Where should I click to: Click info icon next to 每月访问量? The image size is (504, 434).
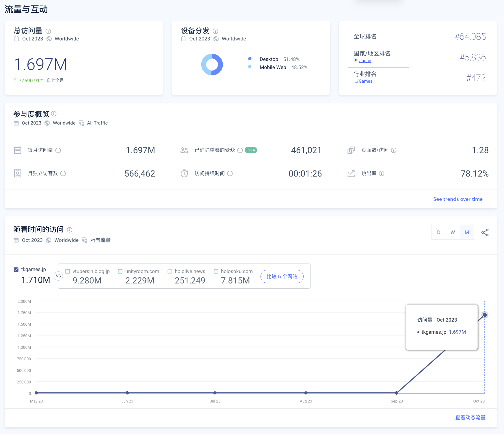[58, 150]
